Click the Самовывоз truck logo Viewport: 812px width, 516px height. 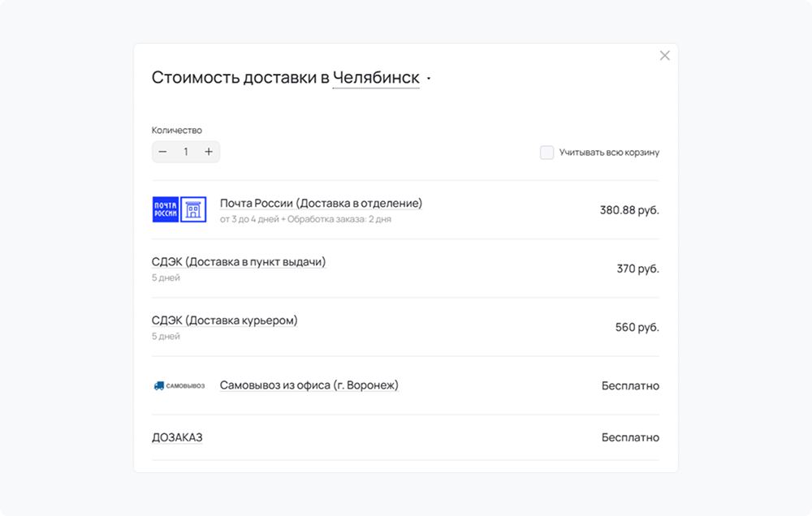click(x=179, y=385)
